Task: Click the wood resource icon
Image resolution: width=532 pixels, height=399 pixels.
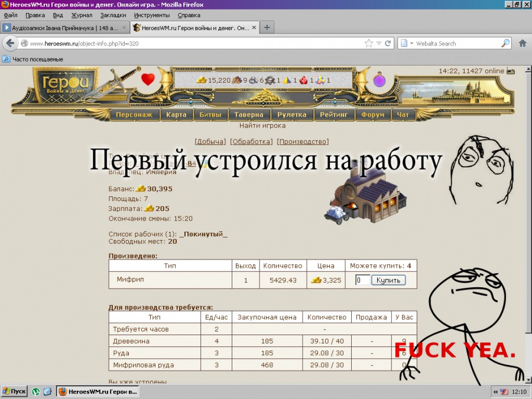Action: (x=237, y=80)
